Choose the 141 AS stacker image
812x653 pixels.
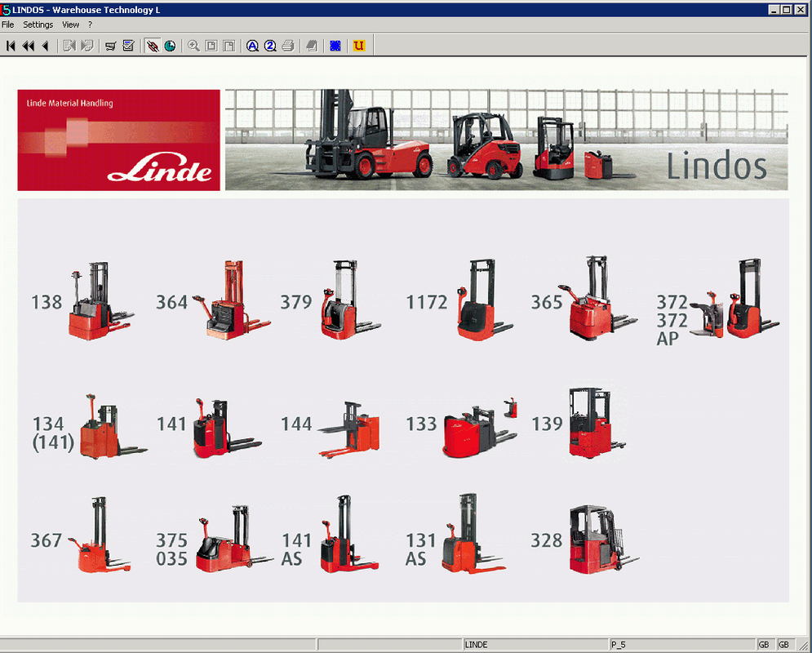click(349, 534)
